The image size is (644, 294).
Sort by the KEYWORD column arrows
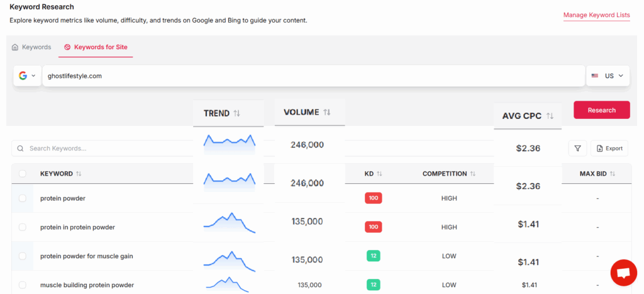79,174
